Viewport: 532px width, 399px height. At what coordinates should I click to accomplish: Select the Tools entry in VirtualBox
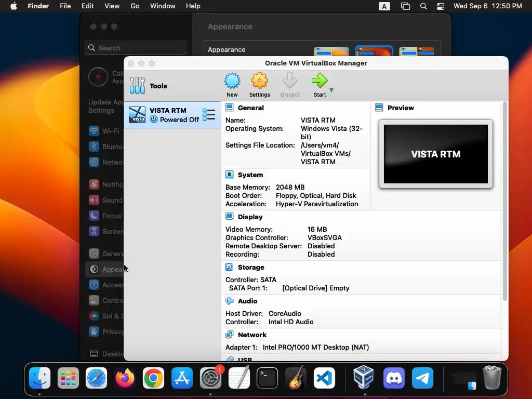pyautogui.click(x=172, y=86)
